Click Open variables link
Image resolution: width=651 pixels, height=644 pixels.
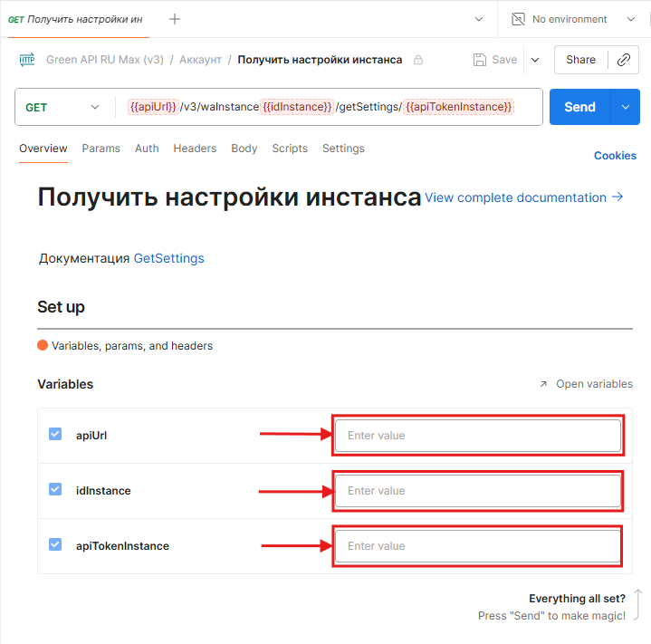coord(594,384)
